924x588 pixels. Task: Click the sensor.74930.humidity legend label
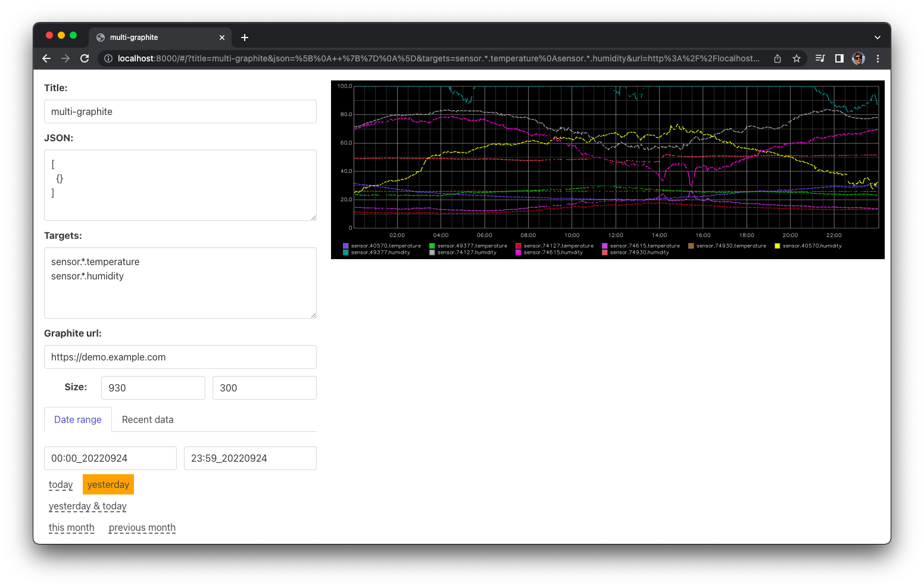[x=639, y=253]
